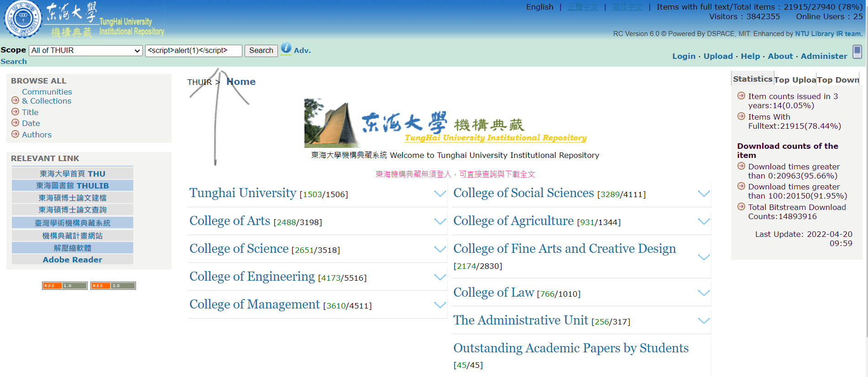
Task: Browse Communities & Collections
Action: pos(47,96)
